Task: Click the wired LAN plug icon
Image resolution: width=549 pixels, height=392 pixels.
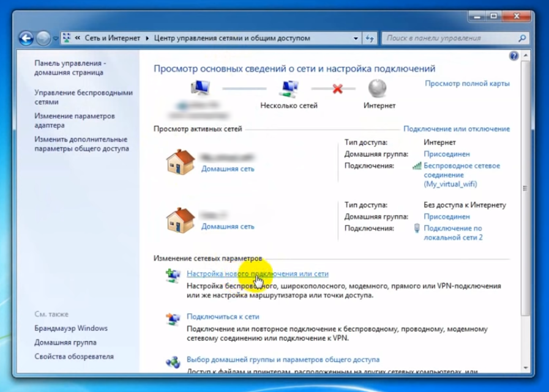Action: pyautogui.click(x=417, y=228)
